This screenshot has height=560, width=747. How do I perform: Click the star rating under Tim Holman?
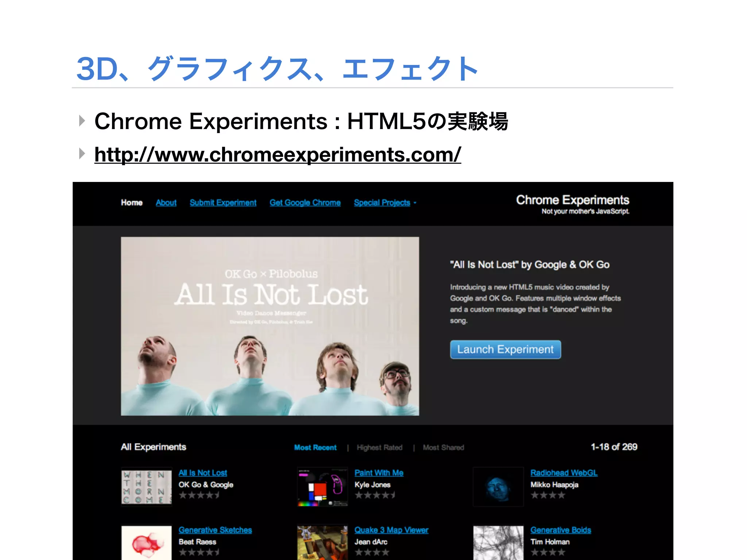click(x=548, y=552)
